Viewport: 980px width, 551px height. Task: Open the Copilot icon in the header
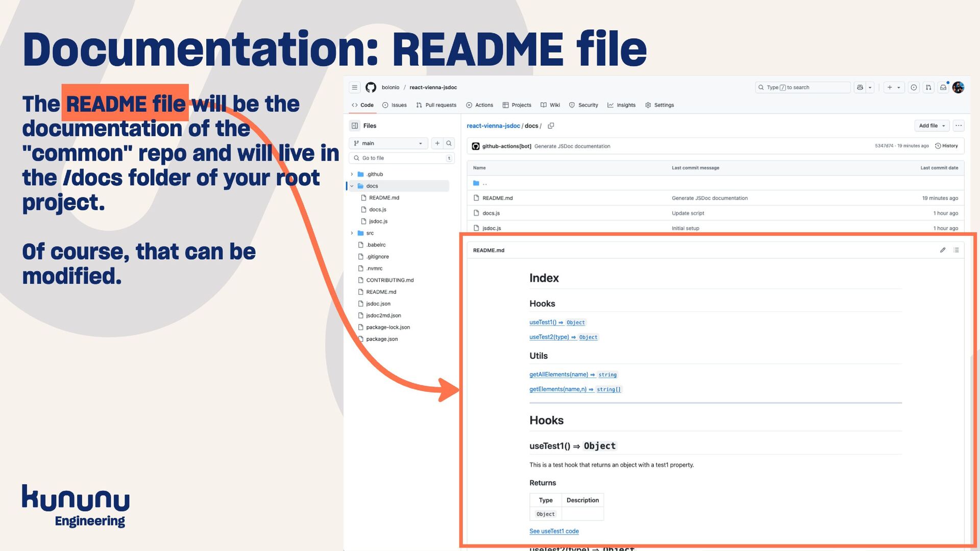click(x=860, y=87)
